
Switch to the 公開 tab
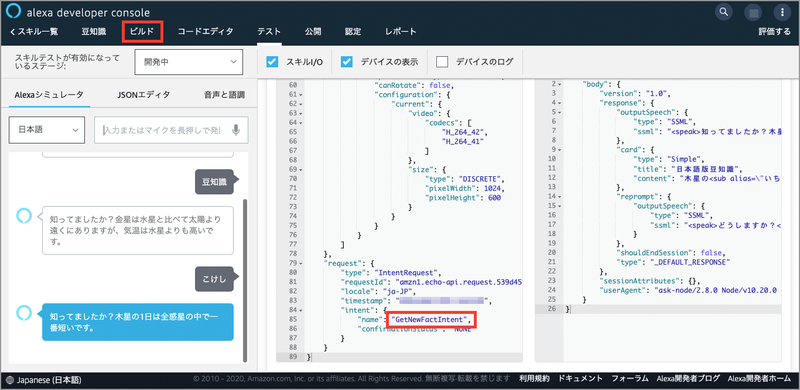(313, 32)
